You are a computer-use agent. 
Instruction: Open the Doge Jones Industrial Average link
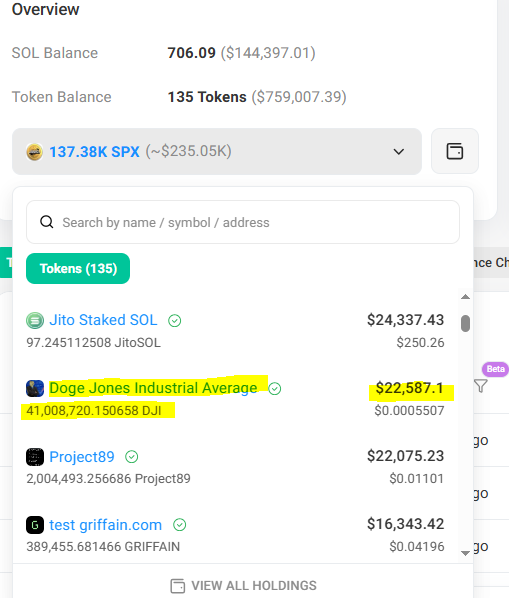153,388
